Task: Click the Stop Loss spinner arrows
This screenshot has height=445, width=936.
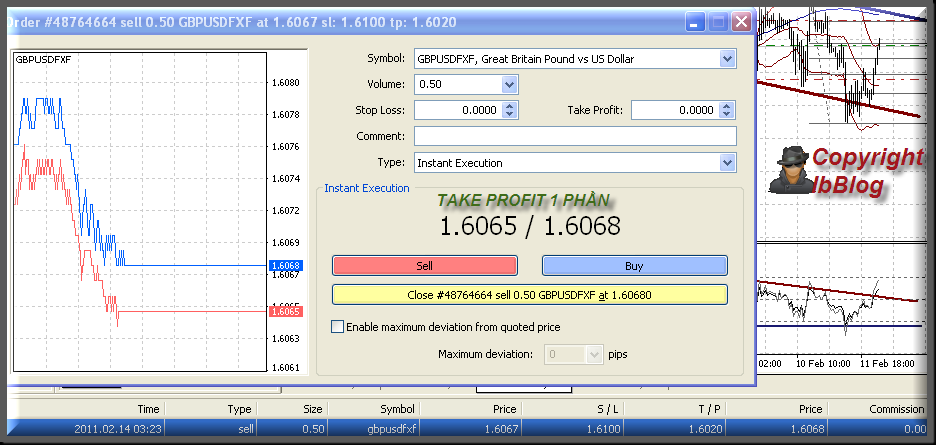Action: (510, 110)
